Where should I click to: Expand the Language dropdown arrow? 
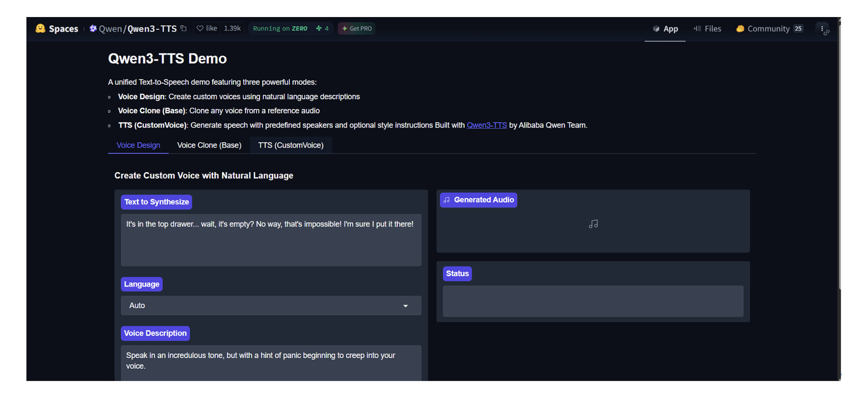(x=405, y=306)
